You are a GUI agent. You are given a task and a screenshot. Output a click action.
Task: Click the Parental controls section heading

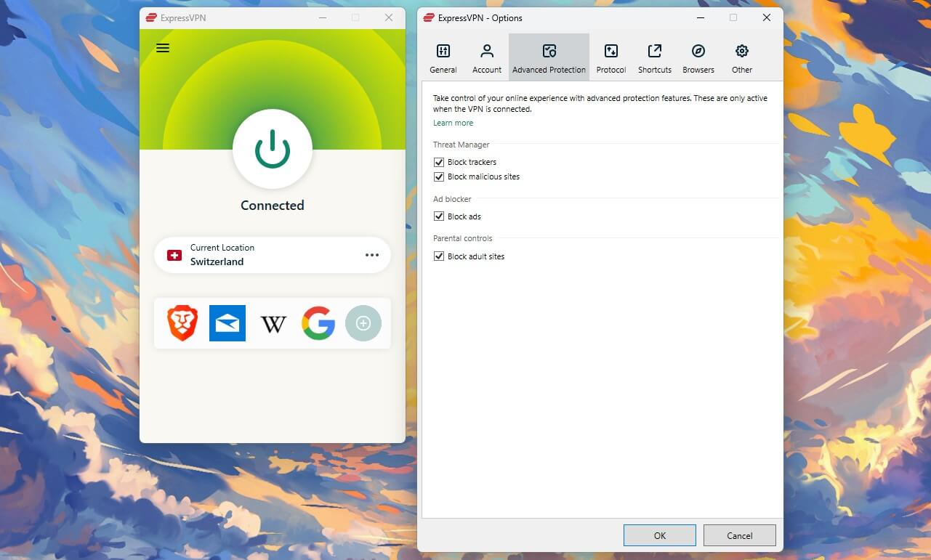tap(463, 238)
